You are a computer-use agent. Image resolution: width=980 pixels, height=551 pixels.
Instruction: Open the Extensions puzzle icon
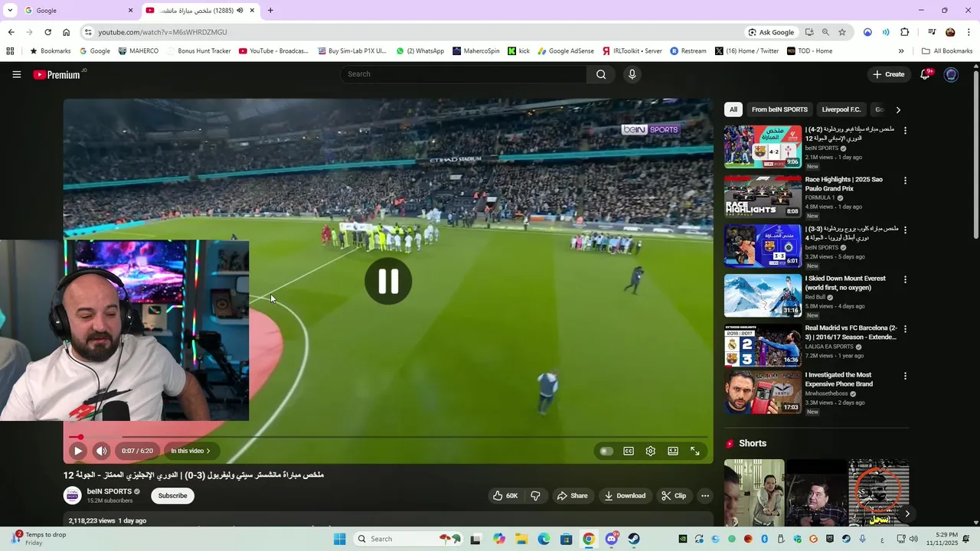905,32
